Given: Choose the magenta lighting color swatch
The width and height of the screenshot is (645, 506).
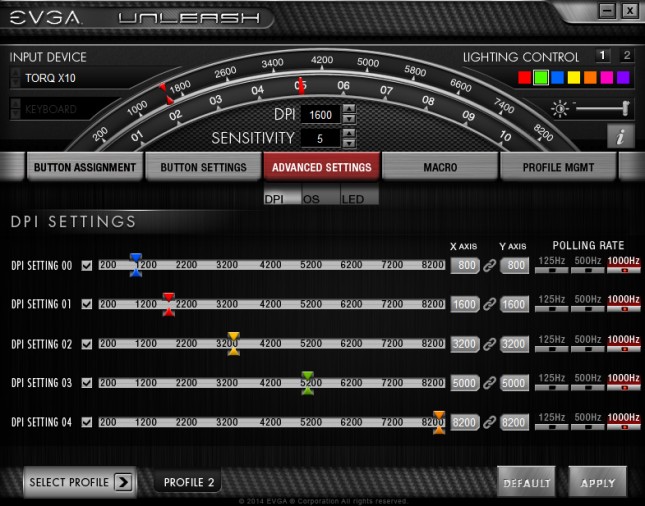Looking at the screenshot, I should pyautogui.click(x=607, y=77).
